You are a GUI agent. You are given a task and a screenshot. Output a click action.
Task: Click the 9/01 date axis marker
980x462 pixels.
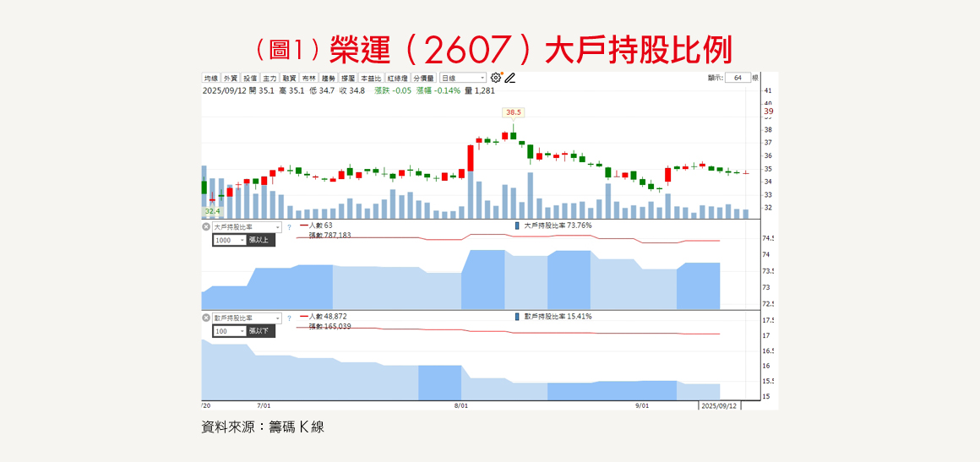642,405
